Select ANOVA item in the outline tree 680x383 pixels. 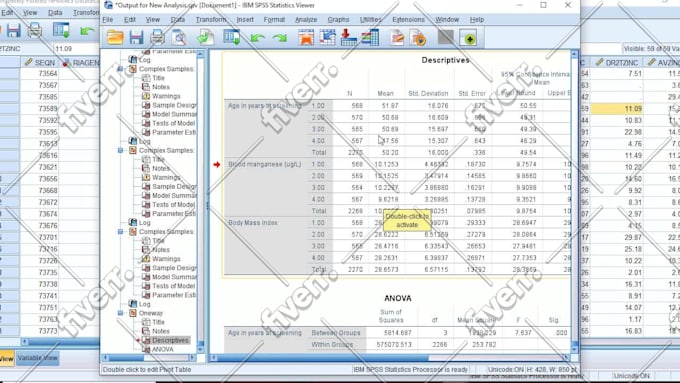point(163,349)
